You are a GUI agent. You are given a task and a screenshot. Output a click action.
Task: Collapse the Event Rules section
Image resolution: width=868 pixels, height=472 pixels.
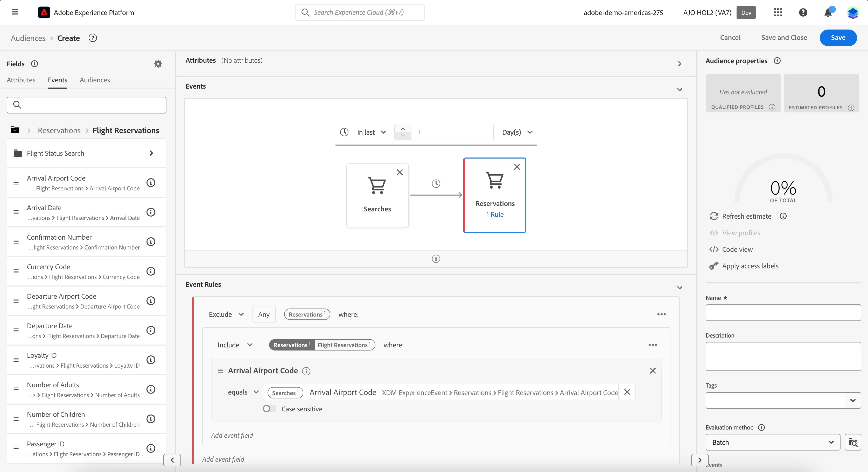679,288
